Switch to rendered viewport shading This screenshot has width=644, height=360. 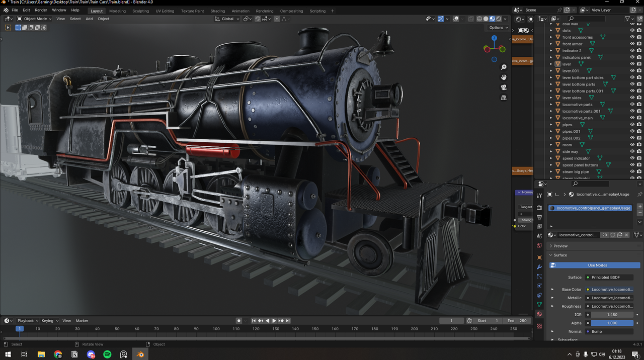(x=499, y=19)
